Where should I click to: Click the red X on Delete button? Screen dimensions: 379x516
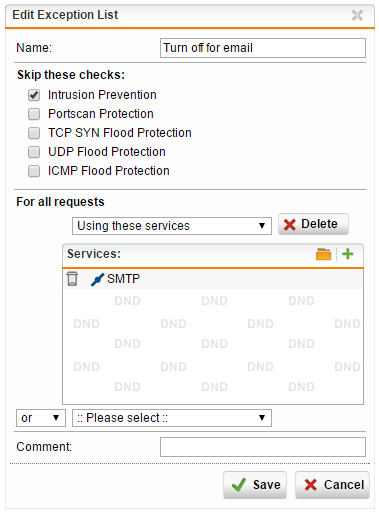pyautogui.click(x=289, y=224)
